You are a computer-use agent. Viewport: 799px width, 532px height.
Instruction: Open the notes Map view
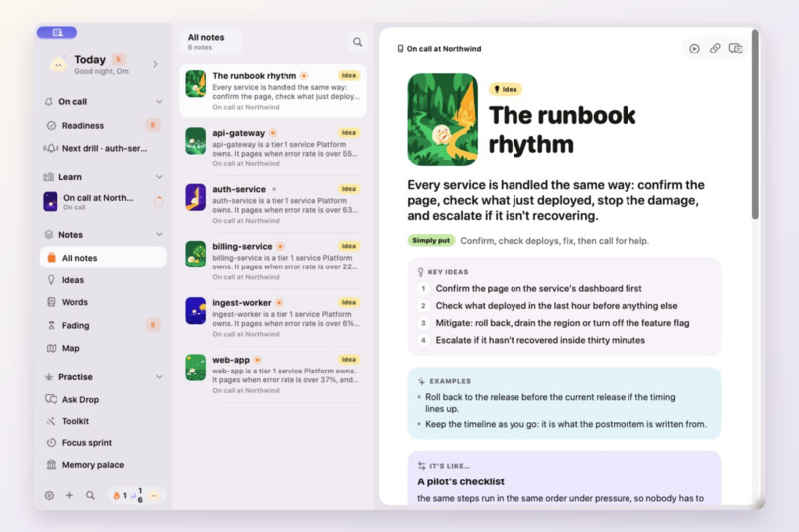(103, 348)
